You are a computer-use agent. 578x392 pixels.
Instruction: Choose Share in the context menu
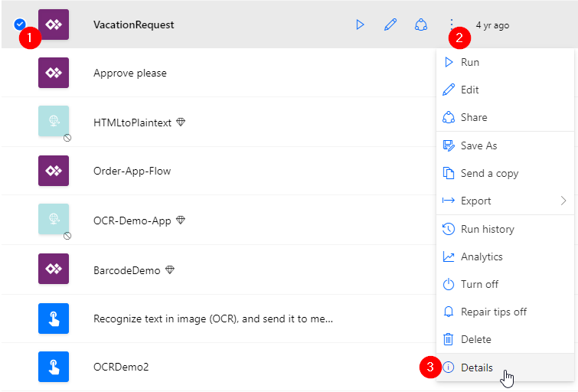point(505,117)
